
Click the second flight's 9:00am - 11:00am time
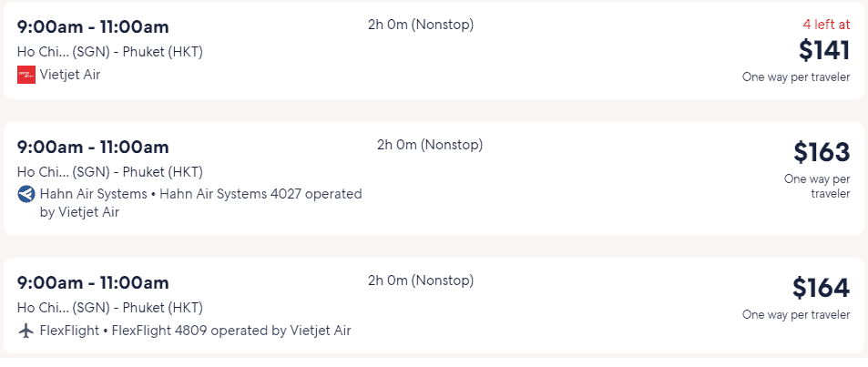(x=93, y=148)
